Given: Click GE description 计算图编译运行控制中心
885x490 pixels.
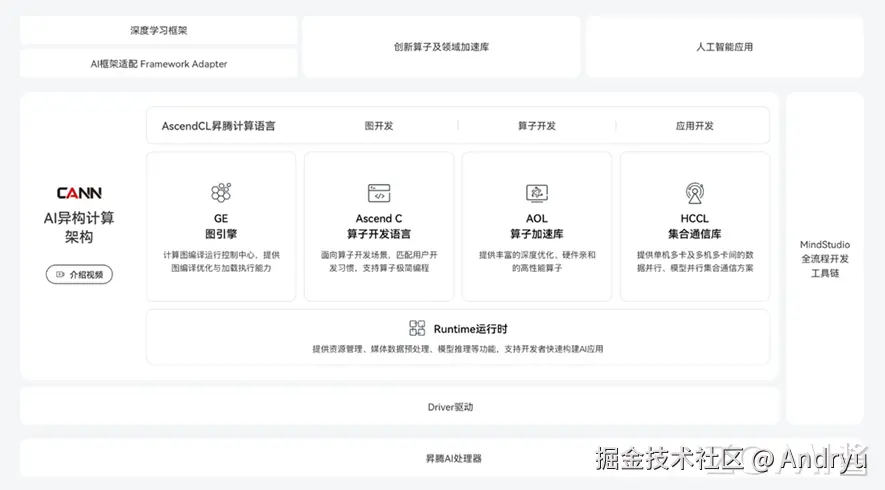Looking at the screenshot, I should [x=221, y=261].
